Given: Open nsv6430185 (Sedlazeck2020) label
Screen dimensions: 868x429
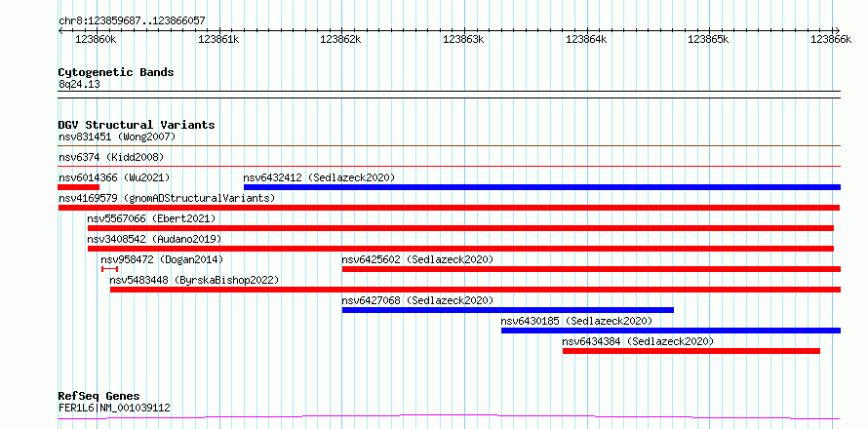Looking at the screenshot, I should coord(576,321).
